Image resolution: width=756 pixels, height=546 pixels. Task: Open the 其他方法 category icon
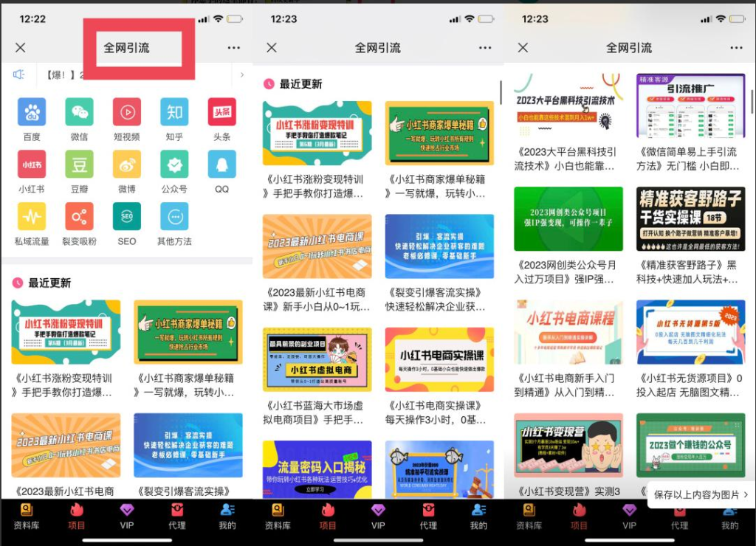tap(174, 216)
